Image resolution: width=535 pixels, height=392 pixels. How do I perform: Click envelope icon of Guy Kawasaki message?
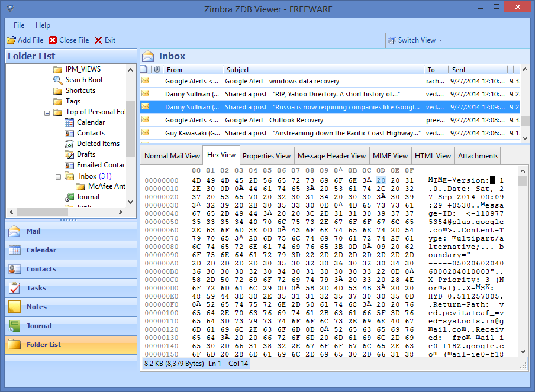click(x=146, y=132)
